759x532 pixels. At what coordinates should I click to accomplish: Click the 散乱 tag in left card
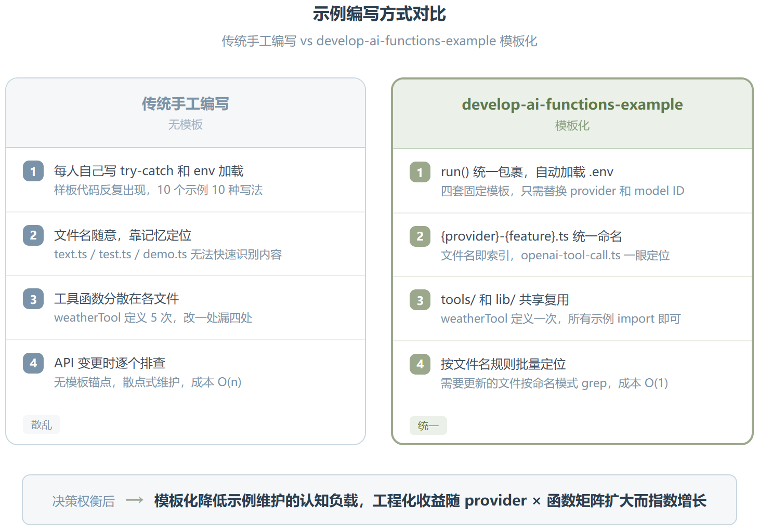tap(42, 425)
